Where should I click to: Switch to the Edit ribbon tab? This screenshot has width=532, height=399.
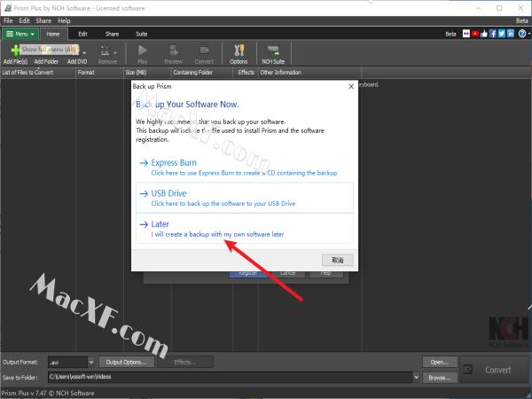coord(82,34)
